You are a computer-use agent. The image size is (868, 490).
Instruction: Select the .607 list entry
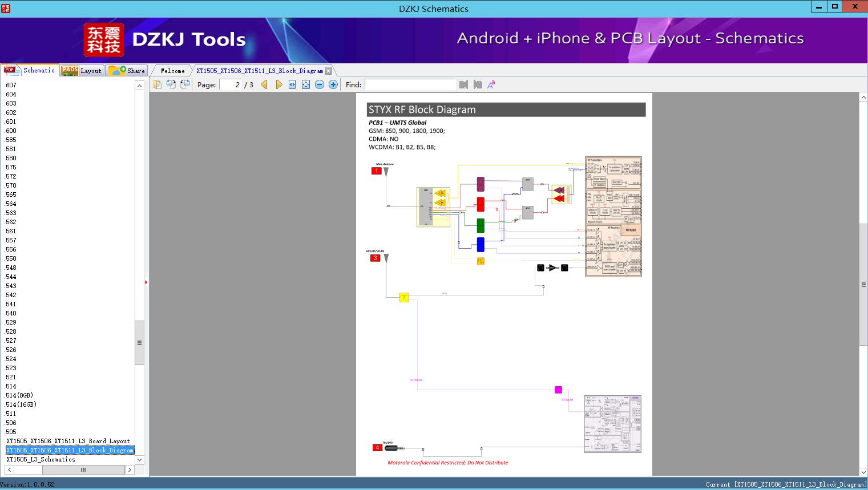click(11, 85)
